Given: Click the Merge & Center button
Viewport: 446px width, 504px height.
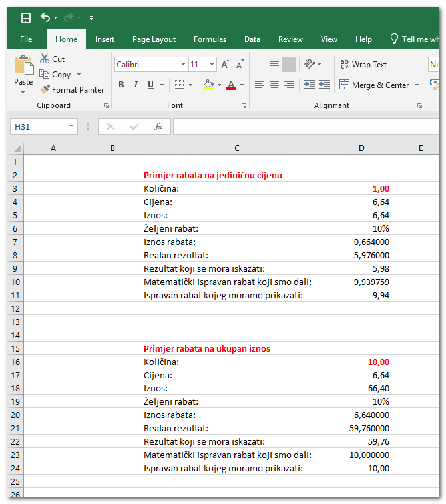Looking at the screenshot, I should (374, 85).
